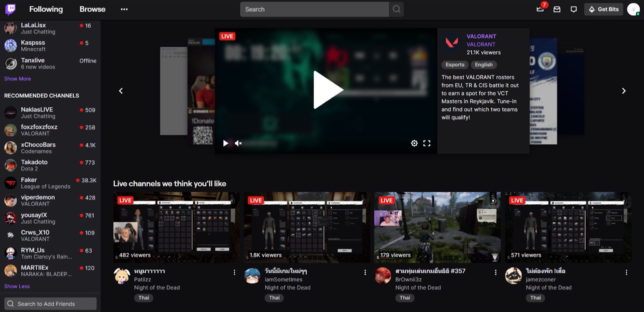
Task: Open the notifications inbox icon
Action: point(557,9)
